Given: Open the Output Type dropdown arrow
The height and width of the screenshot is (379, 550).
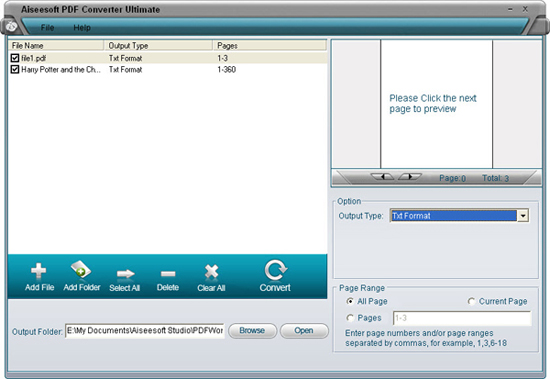Looking at the screenshot, I should [x=523, y=216].
